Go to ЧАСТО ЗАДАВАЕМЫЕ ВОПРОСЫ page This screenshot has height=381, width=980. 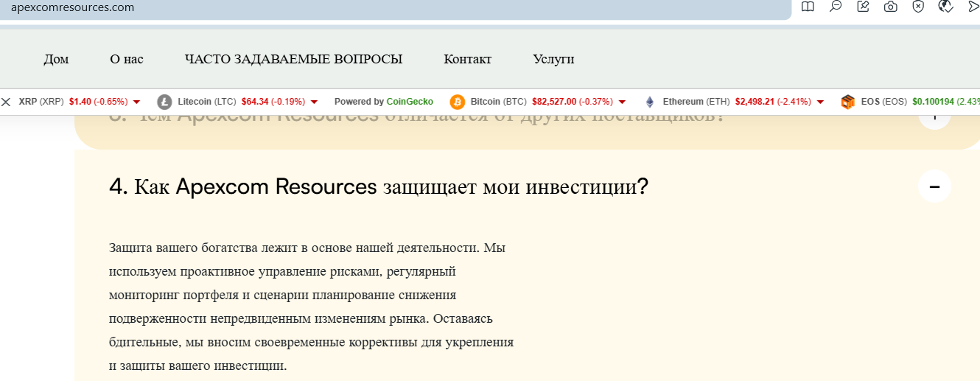293,60
